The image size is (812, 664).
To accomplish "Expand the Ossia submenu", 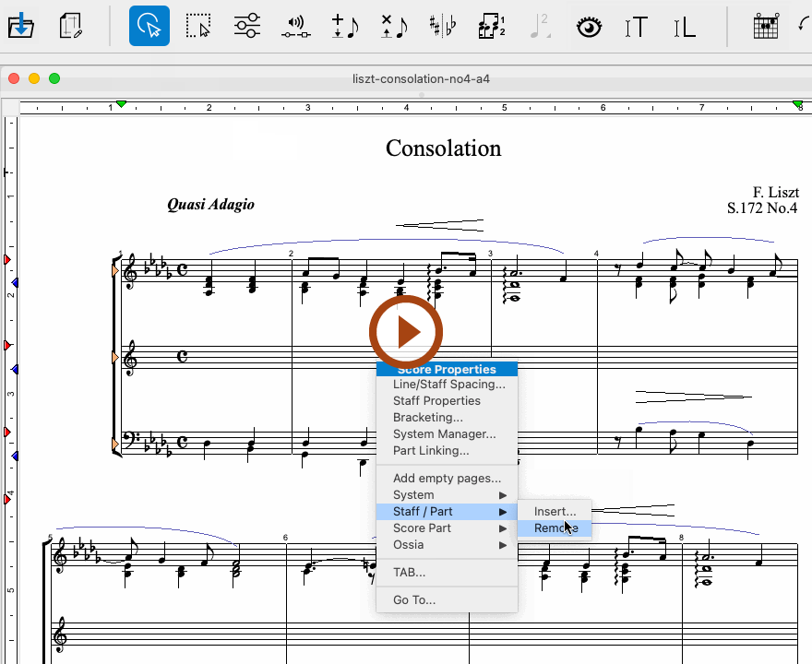I will coord(447,544).
